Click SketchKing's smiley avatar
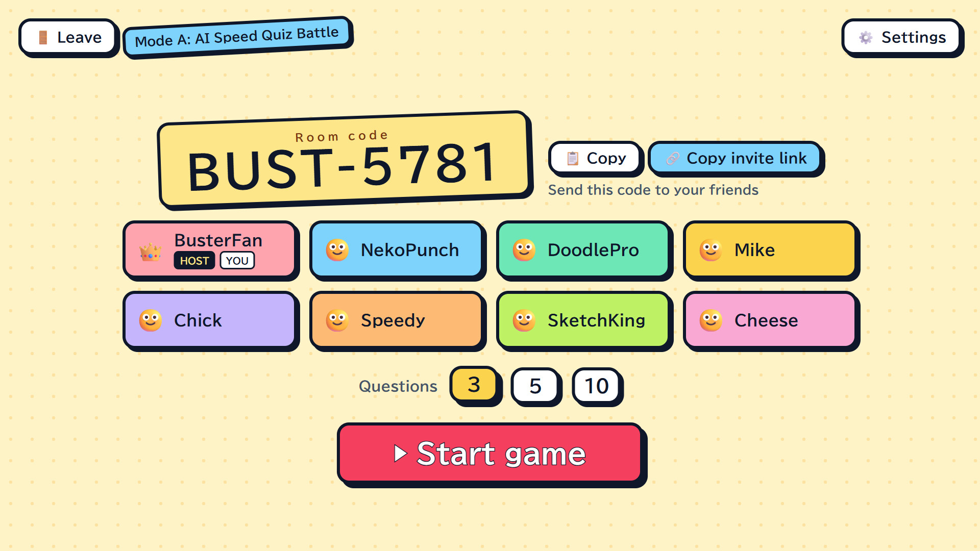 524,320
